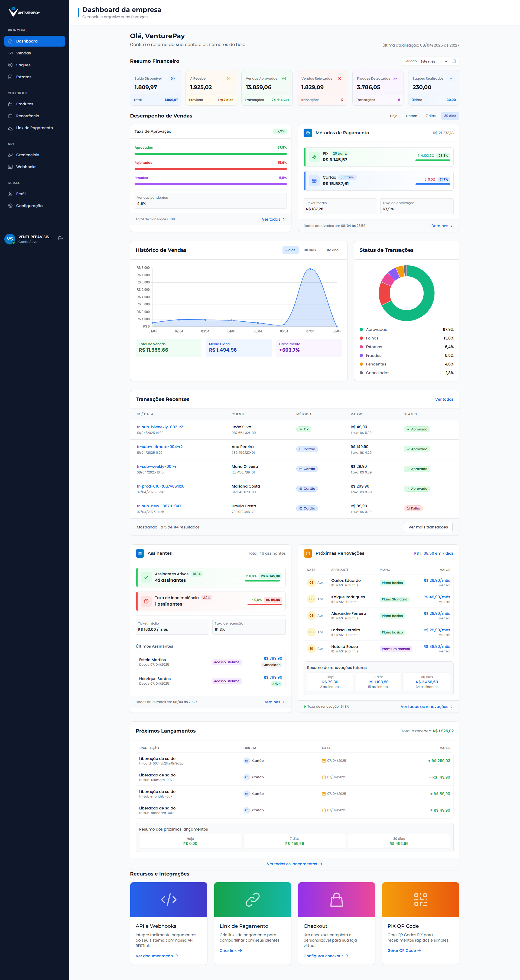This screenshot has width=520, height=980.
Task: Click warning triangle in Fraudes Detectadas card
Action: pos(395,79)
